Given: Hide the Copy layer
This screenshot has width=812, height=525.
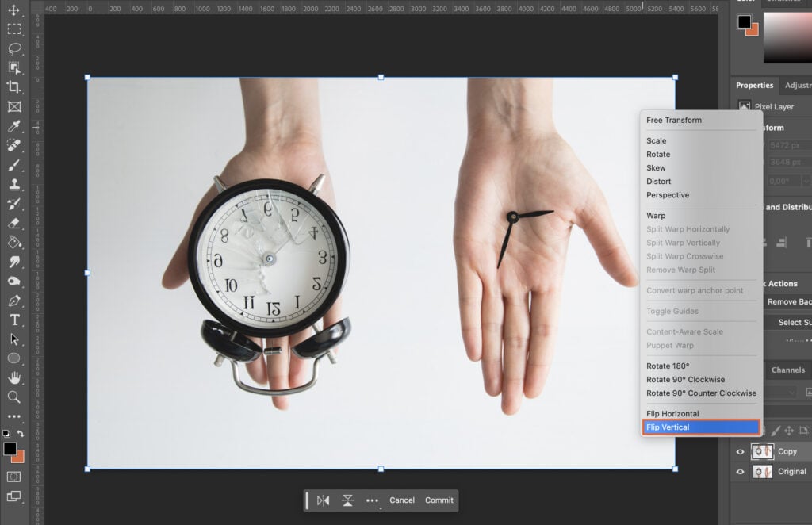Looking at the screenshot, I should 740,451.
